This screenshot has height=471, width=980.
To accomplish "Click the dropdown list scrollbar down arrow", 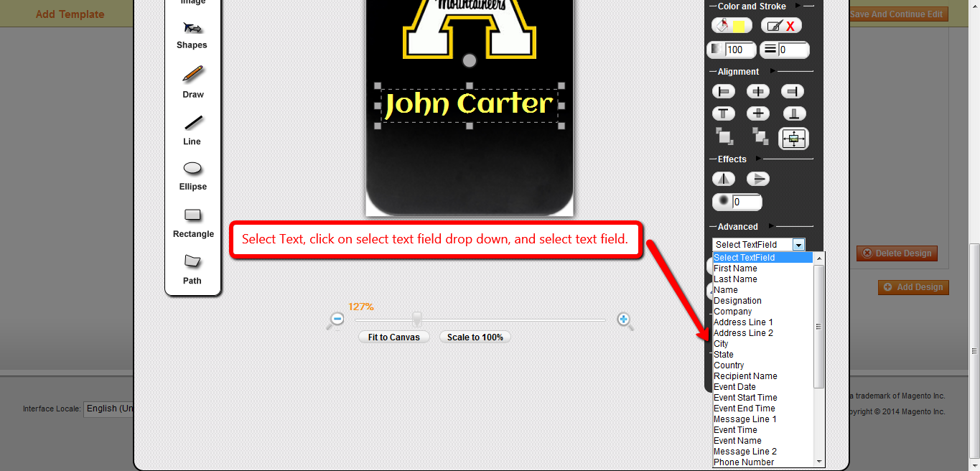I will [x=819, y=461].
